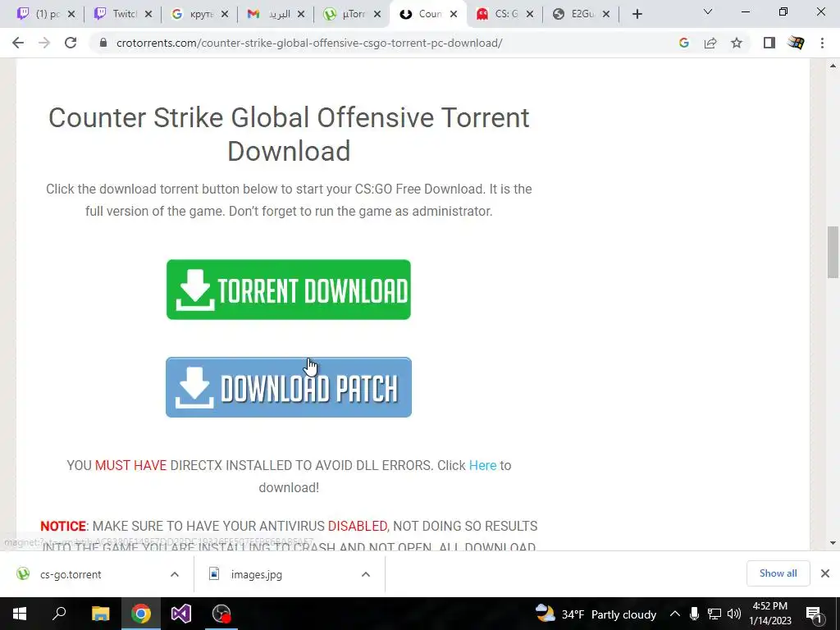Image resolution: width=840 pixels, height=630 pixels.
Task: Bookmark this page with the star
Action: coord(737,43)
